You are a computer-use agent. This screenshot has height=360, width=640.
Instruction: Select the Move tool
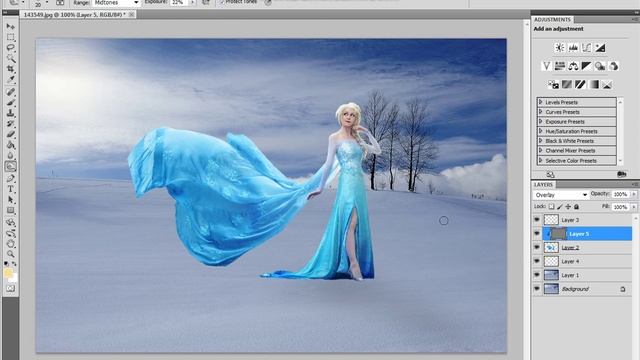pyautogui.click(x=11, y=27)
